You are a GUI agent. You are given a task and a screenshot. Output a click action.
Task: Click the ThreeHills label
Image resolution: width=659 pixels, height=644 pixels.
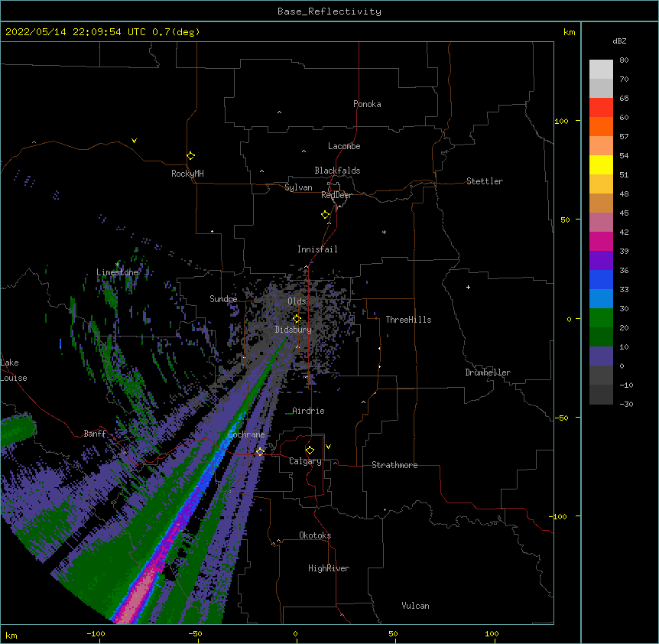point(408,320)
